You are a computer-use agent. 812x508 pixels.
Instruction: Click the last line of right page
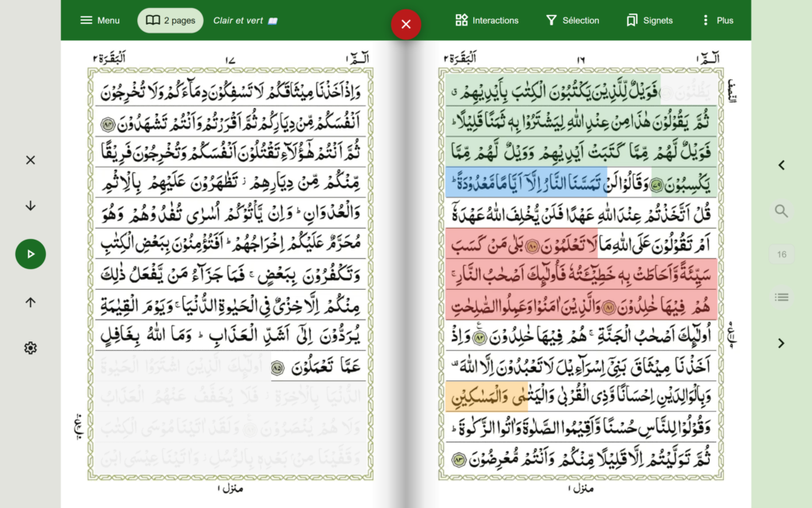pyautogui.click(x=581, y=458)
